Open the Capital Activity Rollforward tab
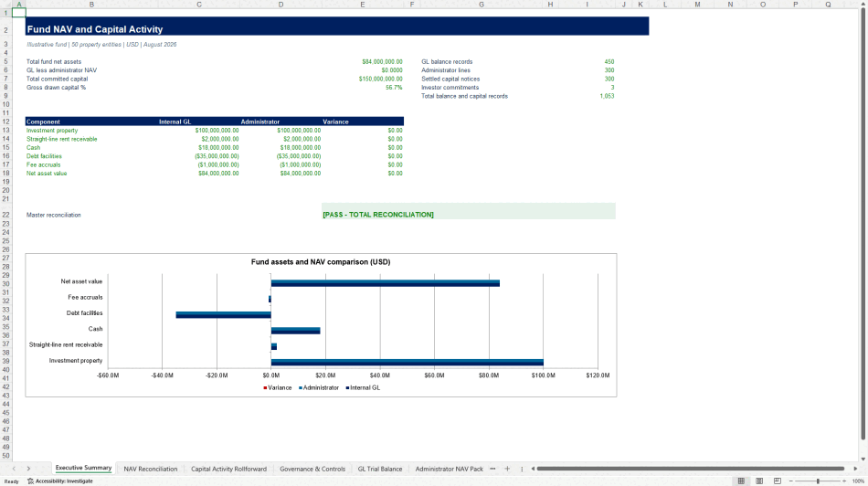The width and height of the screenshot is (868, 486). 228,469
